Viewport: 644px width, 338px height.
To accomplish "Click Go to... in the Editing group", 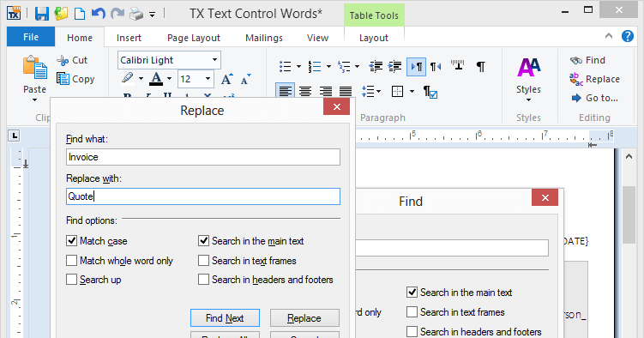I will [594, 98].
